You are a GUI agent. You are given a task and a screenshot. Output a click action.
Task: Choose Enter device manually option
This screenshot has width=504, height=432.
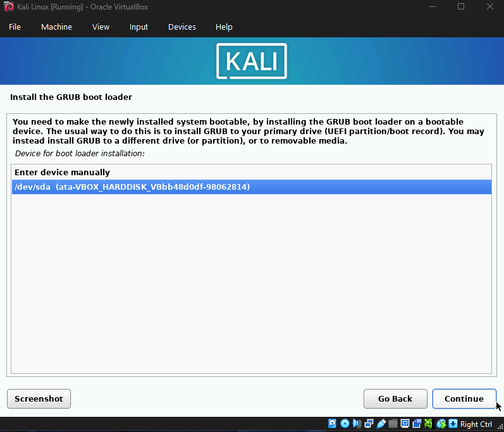pyautogui.click(x=62, y=173)
